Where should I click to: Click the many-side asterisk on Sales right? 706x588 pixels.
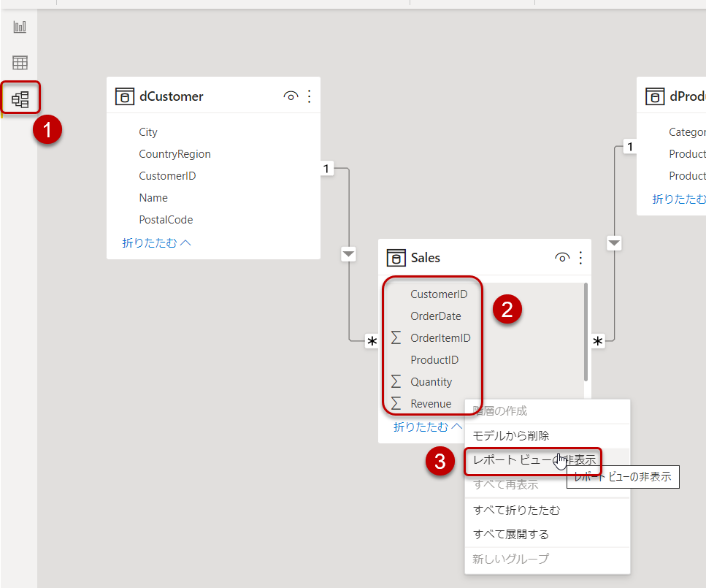pos(597,341)
